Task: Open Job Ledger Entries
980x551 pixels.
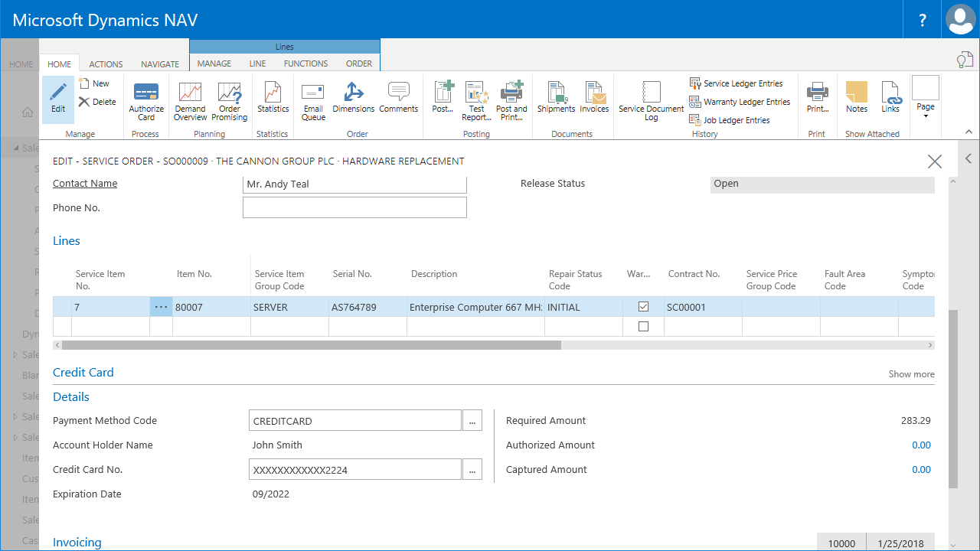Action: pyautogui.click(x=730, y=120)
